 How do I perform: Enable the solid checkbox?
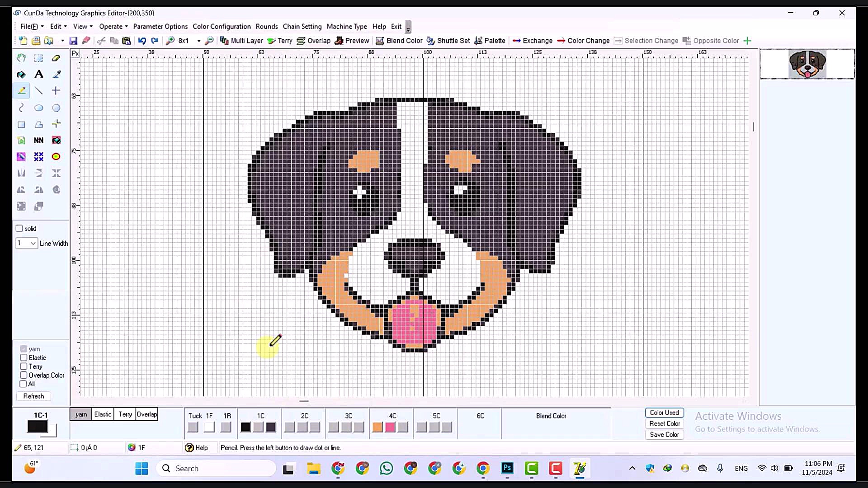pos(19,229)
